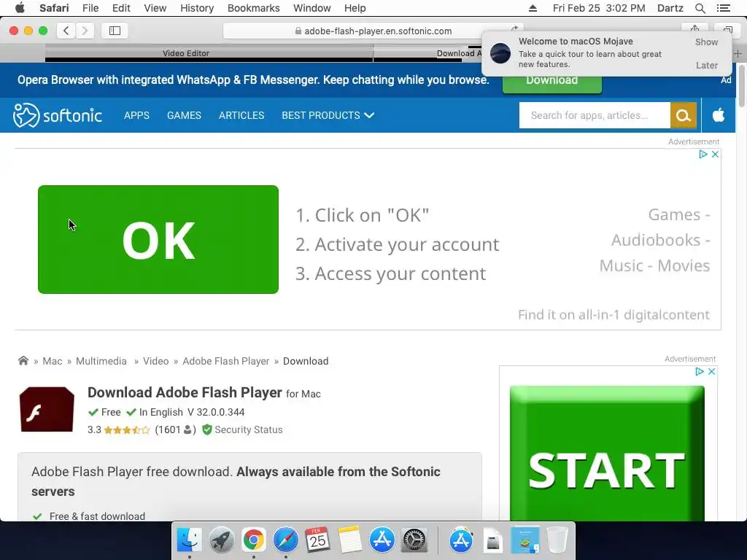Click the orange search magnifier button
This screenshot has width=747, height=560.
pos(683,115)
